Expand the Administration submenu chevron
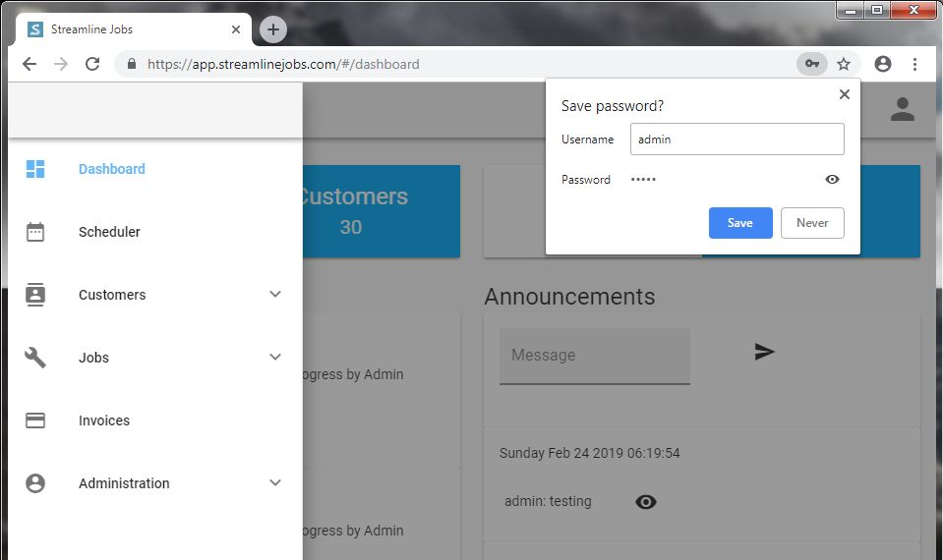The image size is (943, 560). tap(275, 483)
